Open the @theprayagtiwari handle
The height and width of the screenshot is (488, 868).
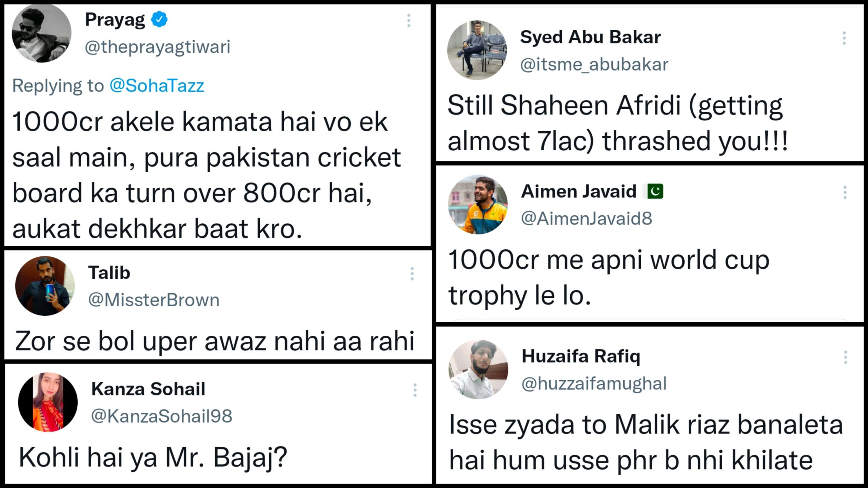point(157,47)
